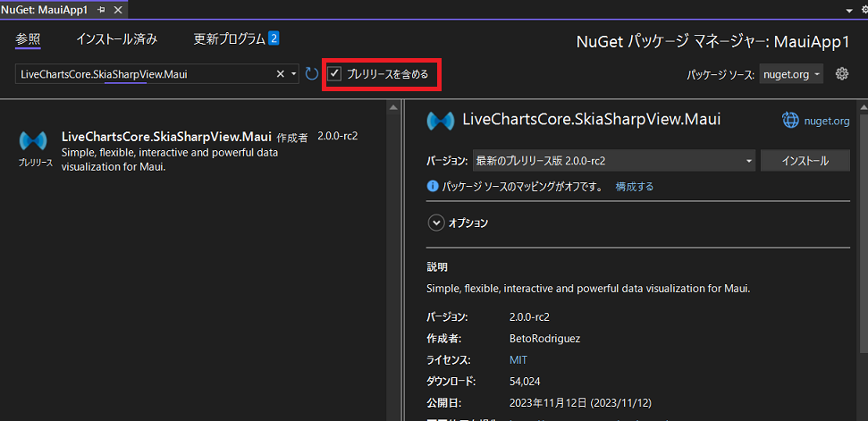Viewport: 868px width, 421px height.
Task: Open the package source nuget.org dropdown
Action: pos(791,73)
